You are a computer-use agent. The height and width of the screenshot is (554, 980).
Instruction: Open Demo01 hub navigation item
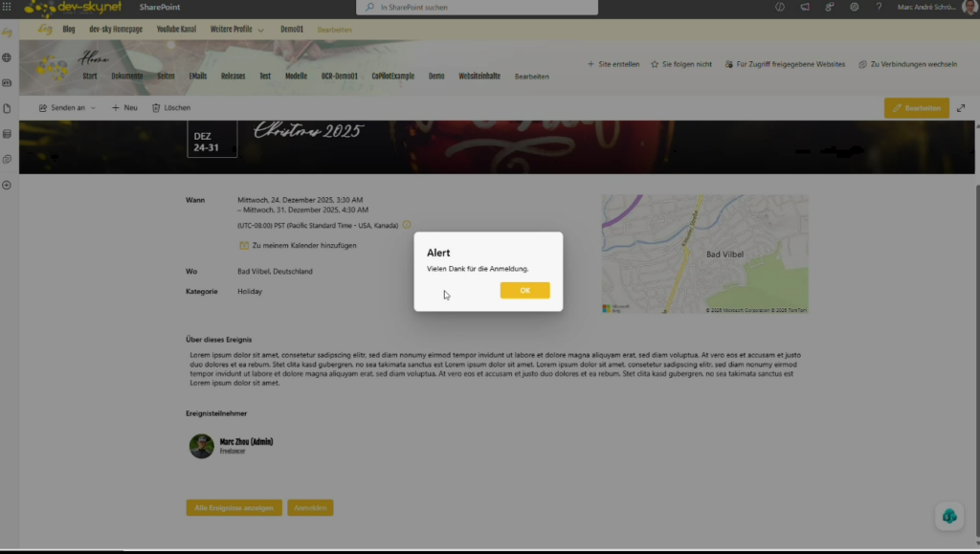coord(292,30)
